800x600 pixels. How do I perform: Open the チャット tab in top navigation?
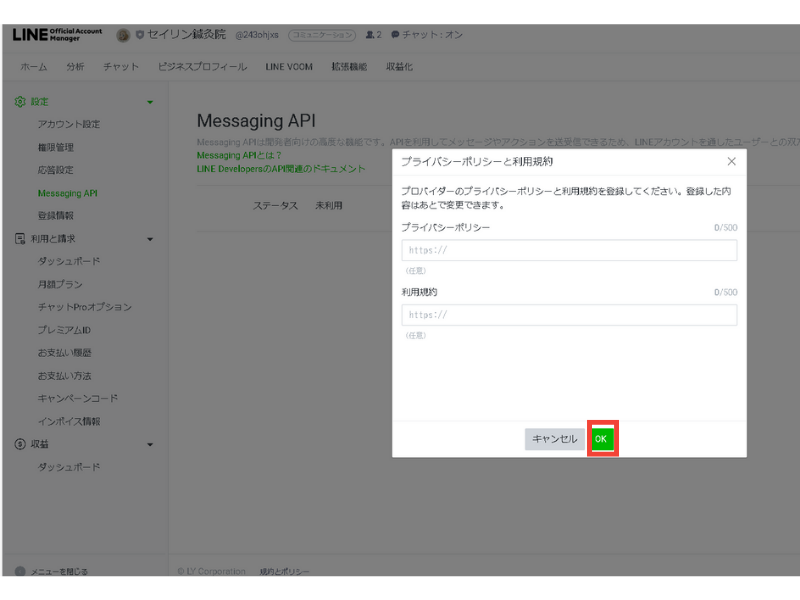(121, 67)
